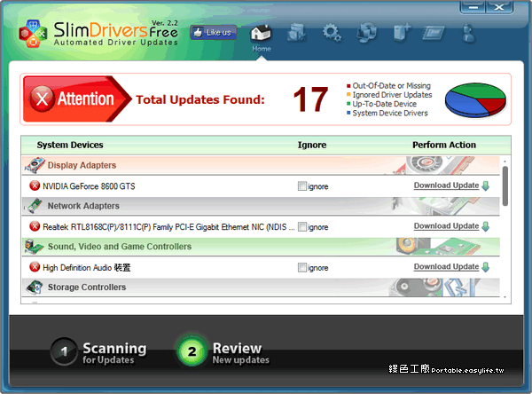
Task: Close the SlimDrivers window
Action: coord(499,7)
